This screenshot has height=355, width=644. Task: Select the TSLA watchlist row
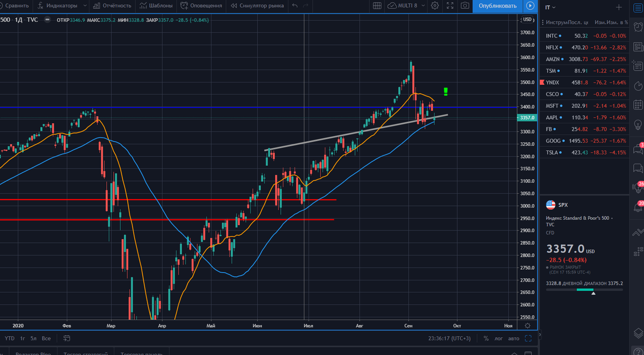click(x=583, y=152)
